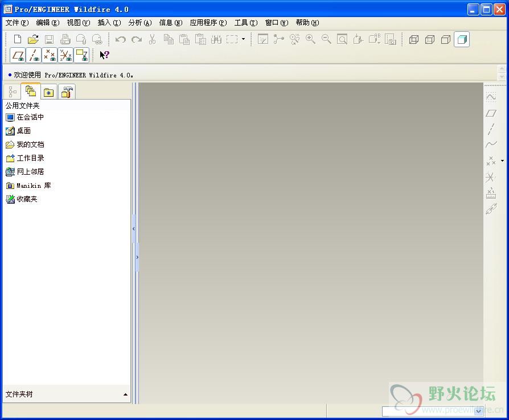The image size is (509, 420).
Task: Click the Sketch tool in right toolbar
Action: coord(491,97)
